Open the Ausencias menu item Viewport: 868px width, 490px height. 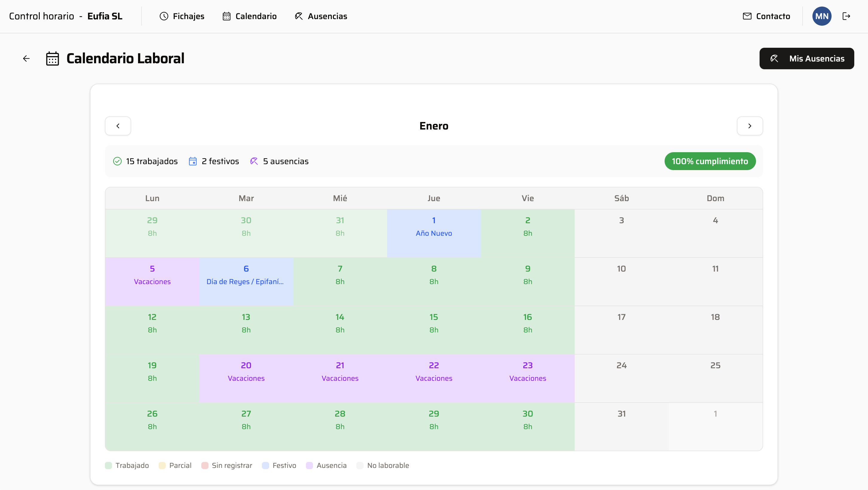[x=321, y=16]
